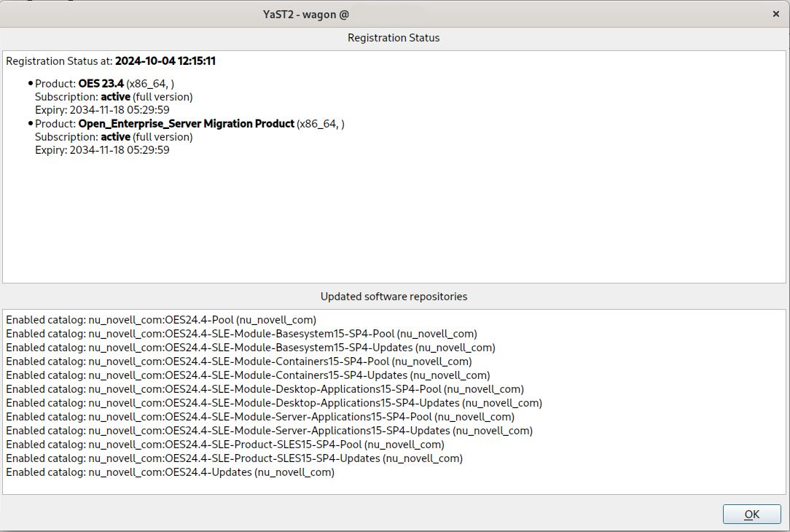Select the Basesystem15-SP4-Pool catalog line

click(x=241, y=334)
